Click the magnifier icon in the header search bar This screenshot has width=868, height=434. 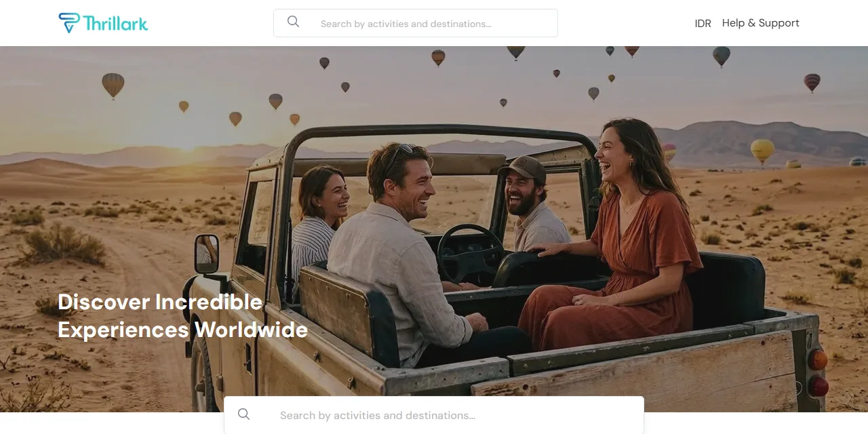pos(293,22)
